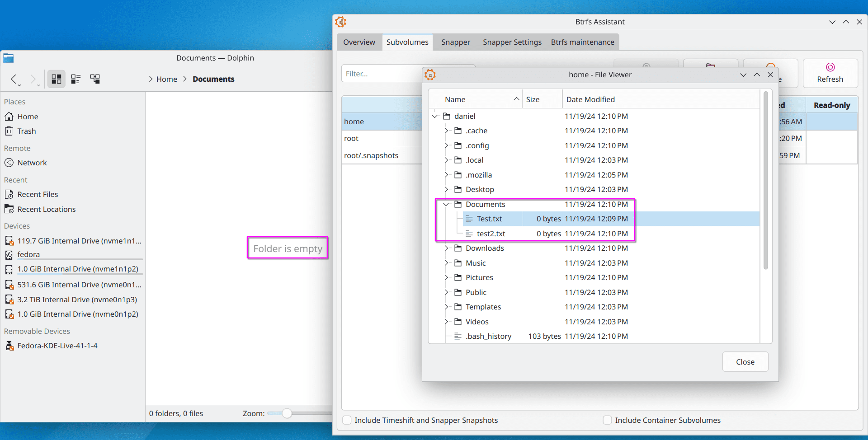Enable Include Timeshift and Snapper Snapshots
Screen dimensions: 868x440
(x=347, y=420)
